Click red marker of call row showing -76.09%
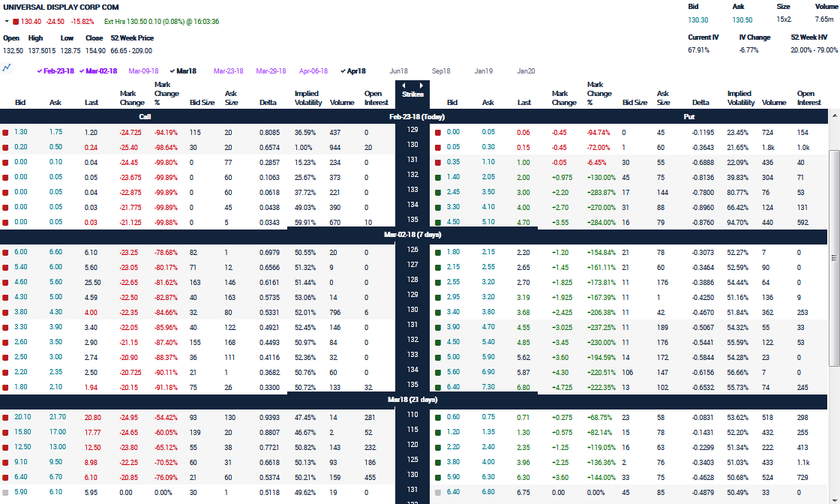The width and height of the screenshot is (840, 504). (5, 477)
